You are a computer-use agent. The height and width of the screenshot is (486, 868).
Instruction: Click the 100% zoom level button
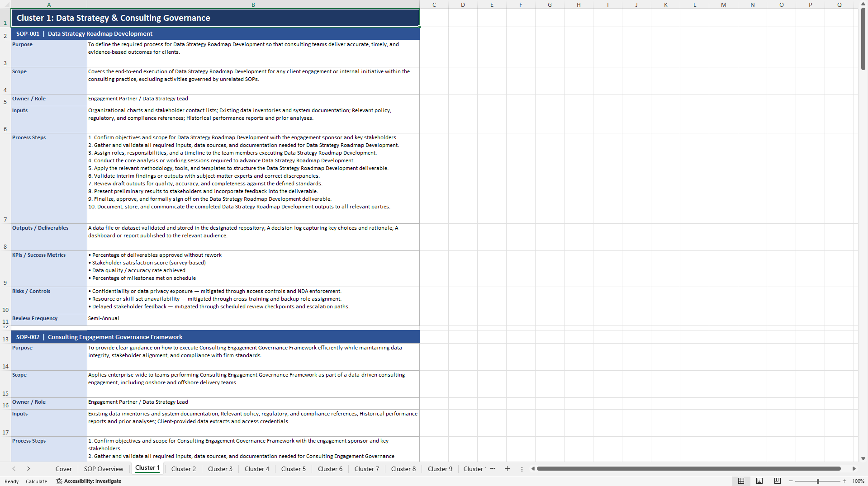coord(858,481)
